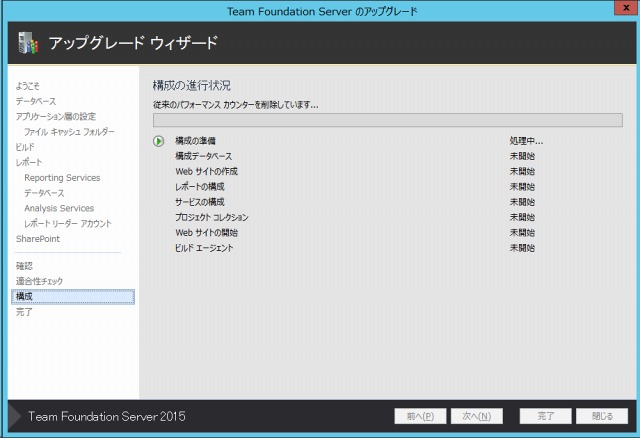Open Reporting Services step
This screenshot has height=438, width=640.
[x=62, y=178]
